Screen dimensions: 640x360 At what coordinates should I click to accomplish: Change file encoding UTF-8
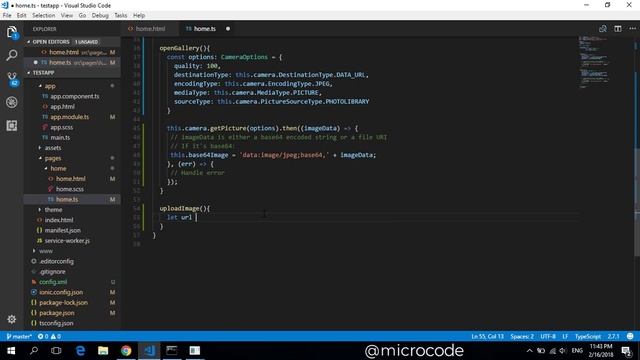[x=548, y=336]
